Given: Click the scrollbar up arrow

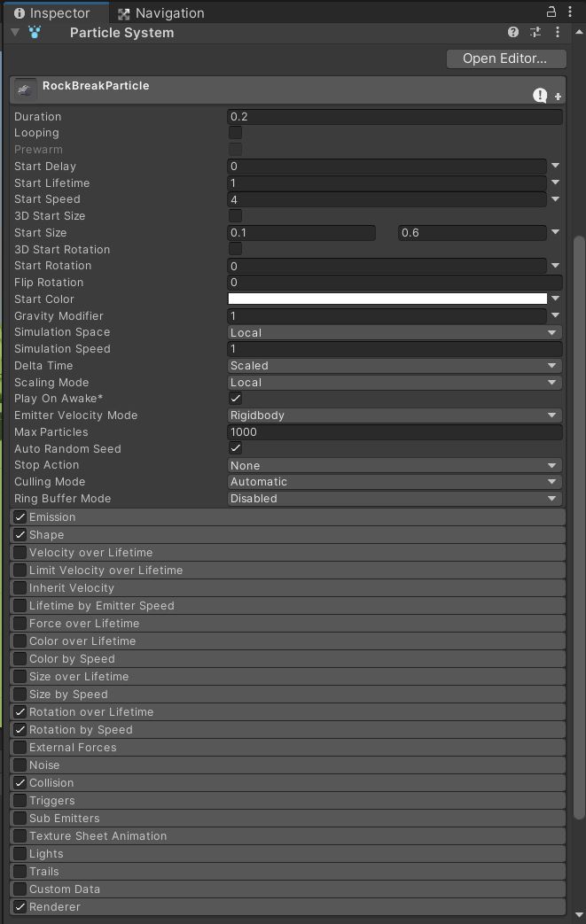Looking at the screenshot, I should point(580,33).
